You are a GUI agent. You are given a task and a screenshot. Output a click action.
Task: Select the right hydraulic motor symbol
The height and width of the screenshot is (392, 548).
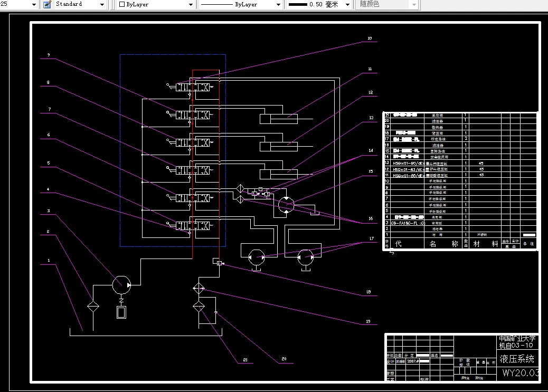[306, 257]
